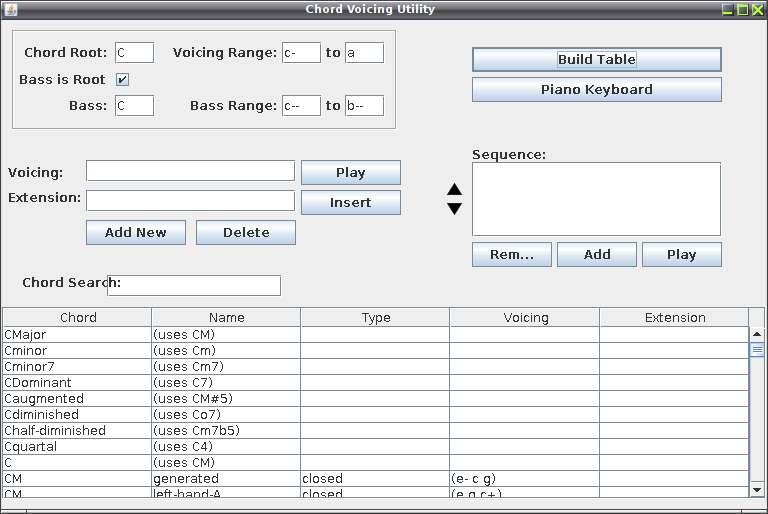Click the table scrollbar thumb
768x514 pixels.
[x=757, y=350]
